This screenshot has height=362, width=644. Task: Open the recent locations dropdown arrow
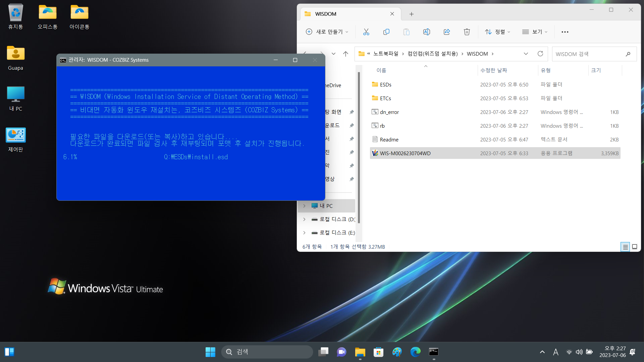tap(333, 54)
